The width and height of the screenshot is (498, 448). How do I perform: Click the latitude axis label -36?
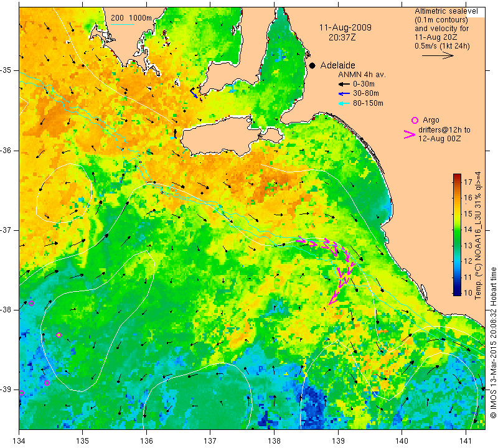coord(6,150)
